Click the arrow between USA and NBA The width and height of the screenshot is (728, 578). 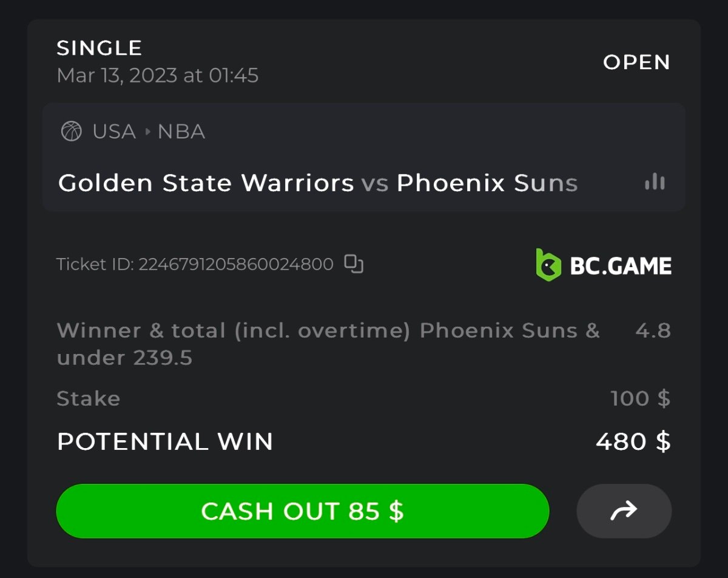click(x=147, y=132)
